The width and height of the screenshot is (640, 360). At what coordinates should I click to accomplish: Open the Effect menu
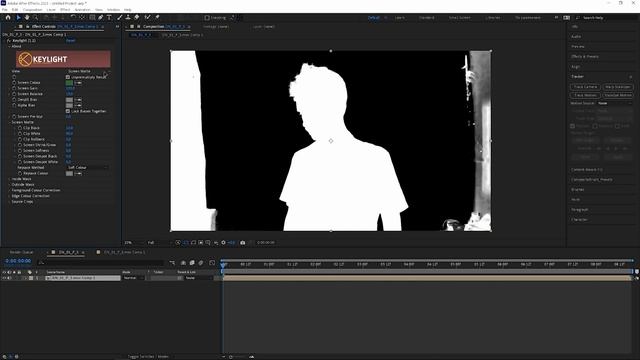click(65, 9)
